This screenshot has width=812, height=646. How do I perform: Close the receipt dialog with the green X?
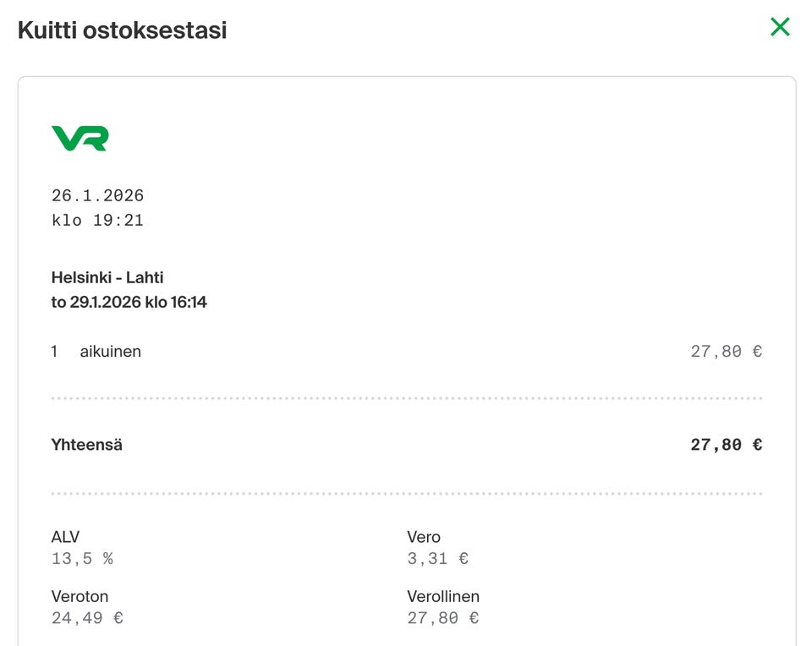780,27
